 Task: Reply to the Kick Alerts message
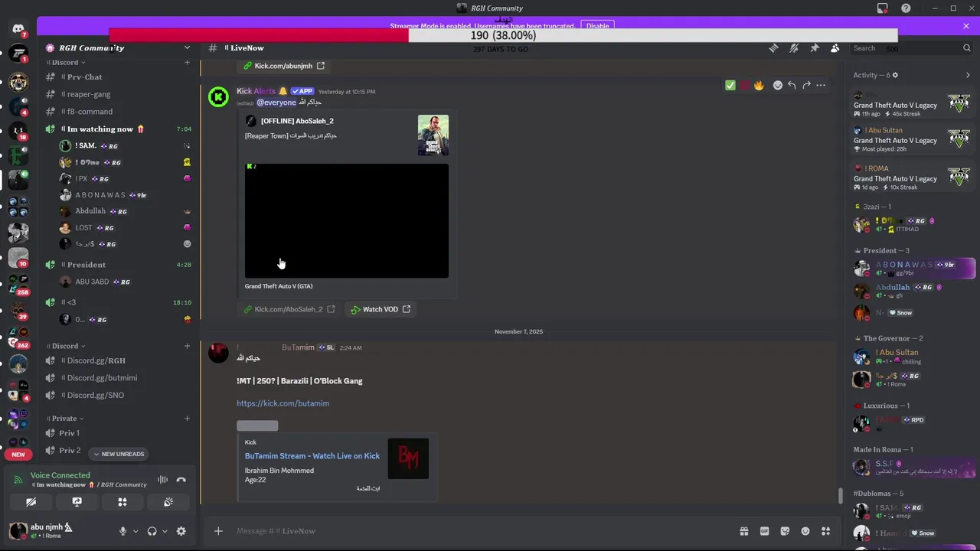[792, 85]
